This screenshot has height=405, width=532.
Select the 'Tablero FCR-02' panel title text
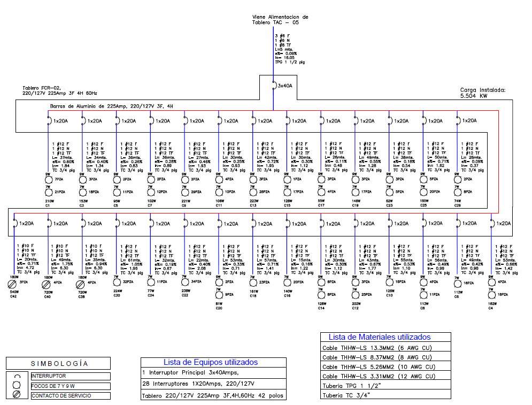[42, 87]
